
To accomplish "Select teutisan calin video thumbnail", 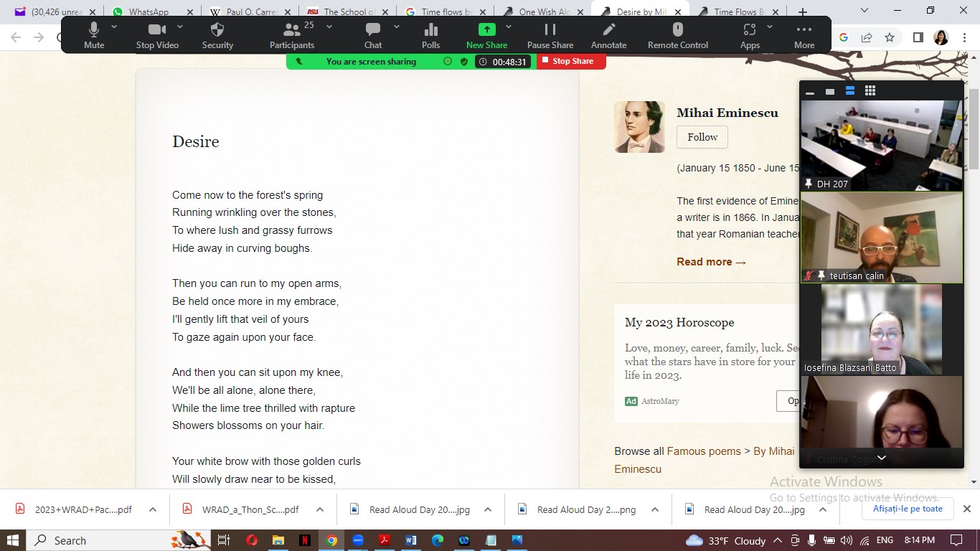I will tap(882, 237).
